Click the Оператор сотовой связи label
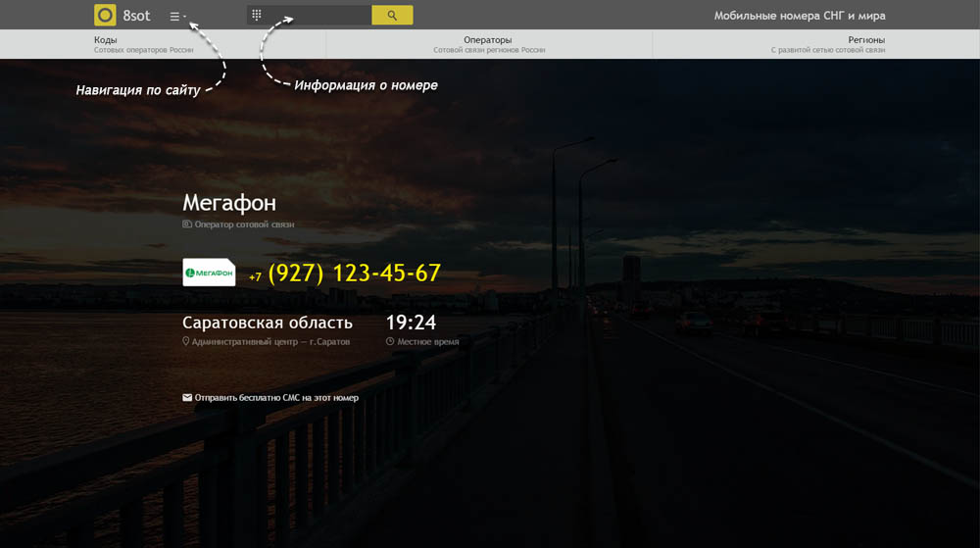980x548 pixels. pos(244,224)
